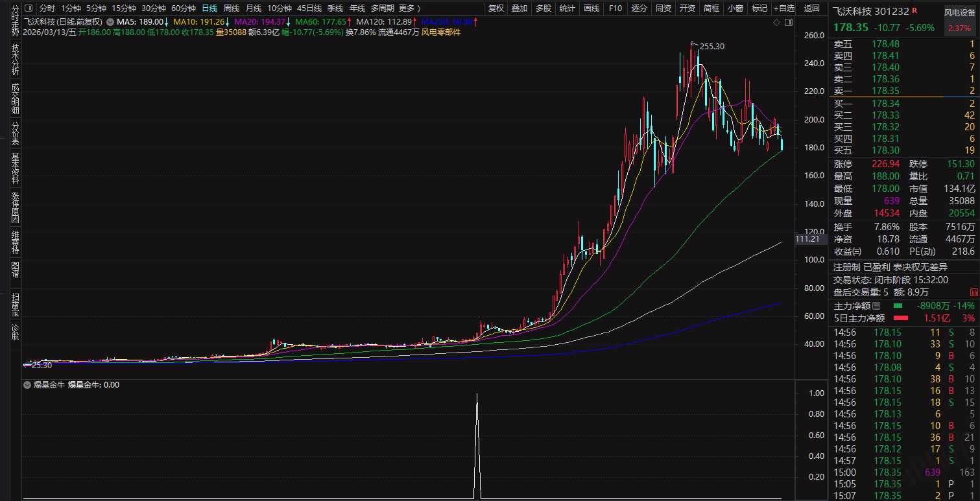Viewport: 980px width, 501px height.
Task: Open the 爆量金牛 indicator dropdown
Action: pos(27,384)
